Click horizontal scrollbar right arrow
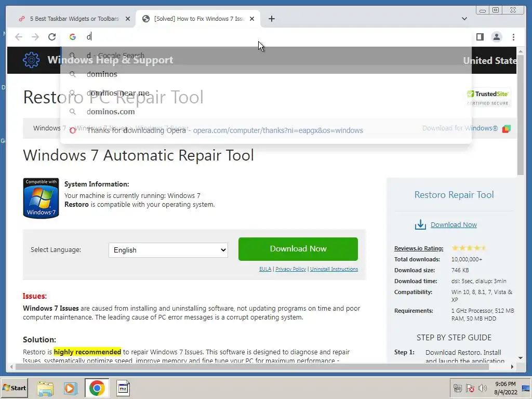 tap(512, 367)
